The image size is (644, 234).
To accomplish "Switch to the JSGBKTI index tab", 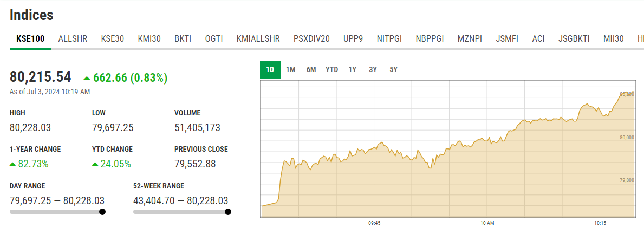I will tap(574, 39).
